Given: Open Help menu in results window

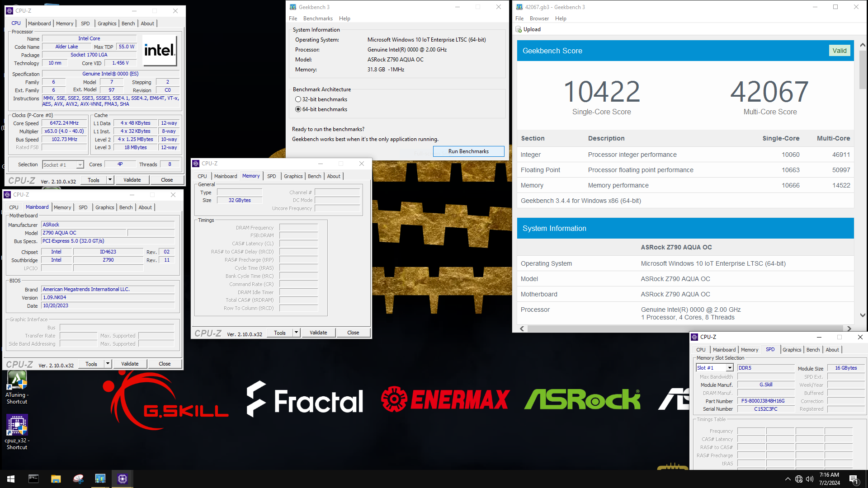Looking at the screenshot, I should tap(561, 19).
